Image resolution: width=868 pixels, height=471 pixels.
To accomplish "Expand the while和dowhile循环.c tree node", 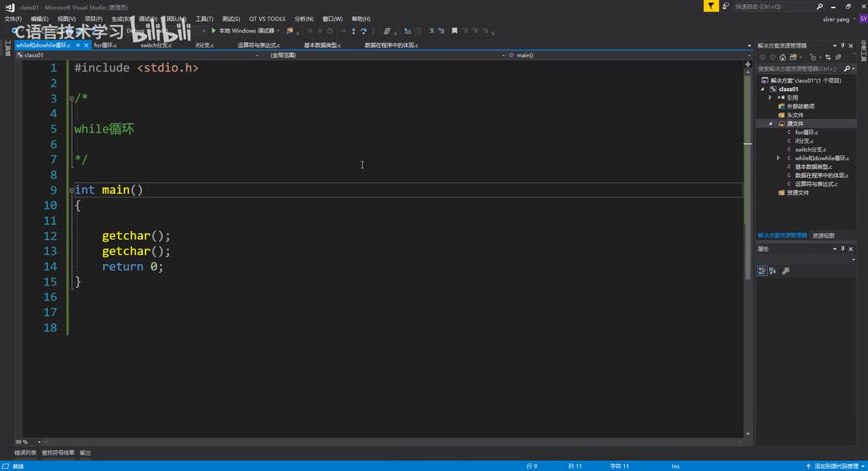I will [x=778, y=158].
